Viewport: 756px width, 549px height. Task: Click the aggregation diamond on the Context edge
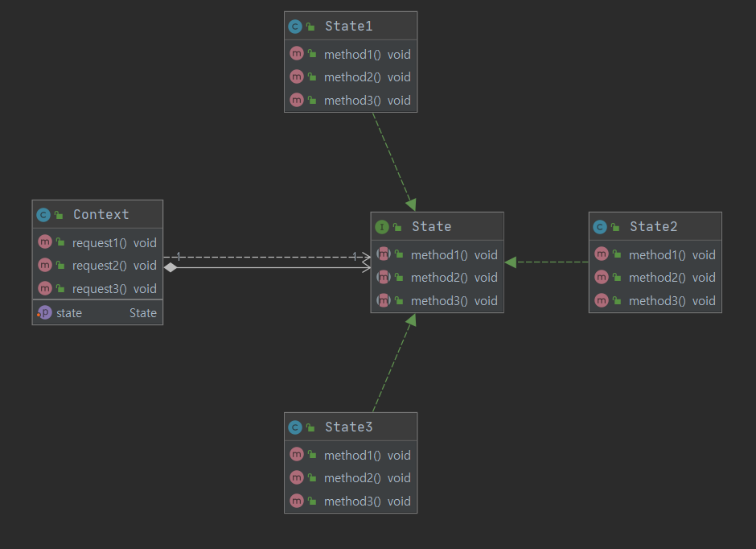171,266
